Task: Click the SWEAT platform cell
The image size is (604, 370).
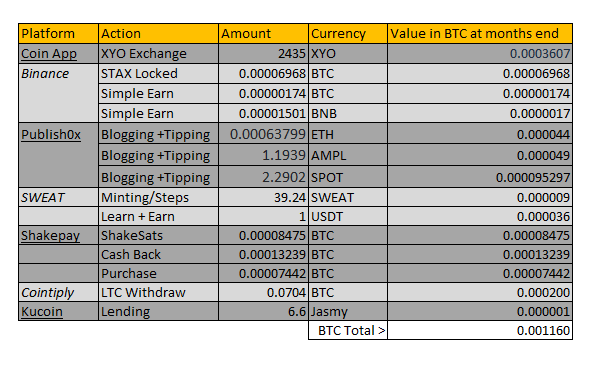Action: (59, 197)
